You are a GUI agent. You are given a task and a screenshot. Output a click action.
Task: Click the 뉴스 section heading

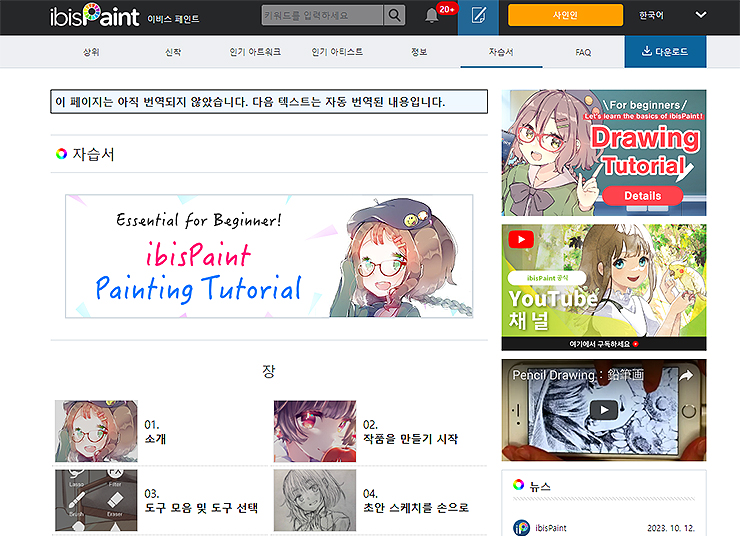(x=540, y=486)
